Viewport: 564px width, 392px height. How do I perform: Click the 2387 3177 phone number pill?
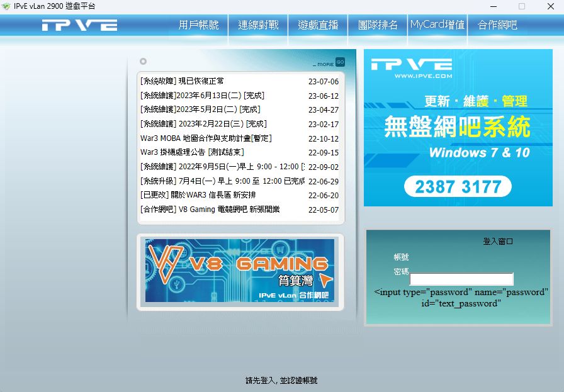[458, 187]
